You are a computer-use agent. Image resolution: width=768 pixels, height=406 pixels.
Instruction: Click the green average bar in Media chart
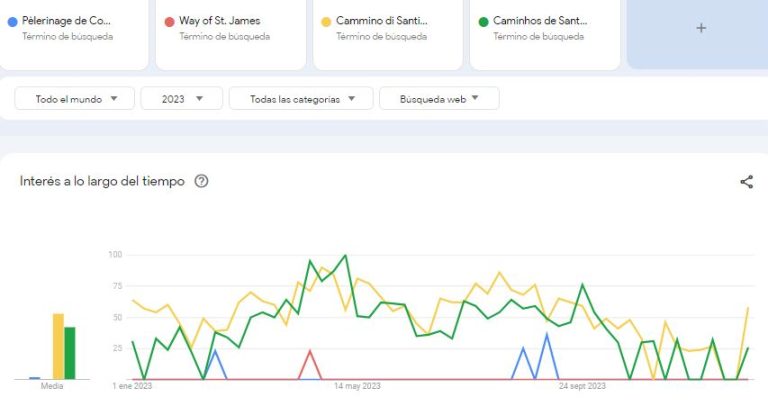70,353
